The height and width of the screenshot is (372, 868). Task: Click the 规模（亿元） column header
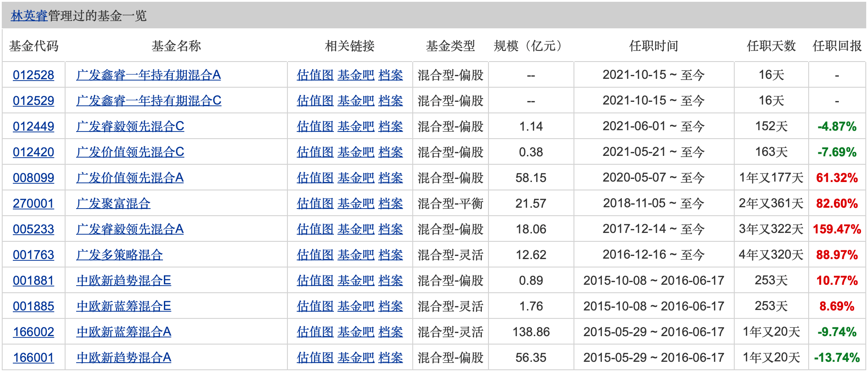531,46
